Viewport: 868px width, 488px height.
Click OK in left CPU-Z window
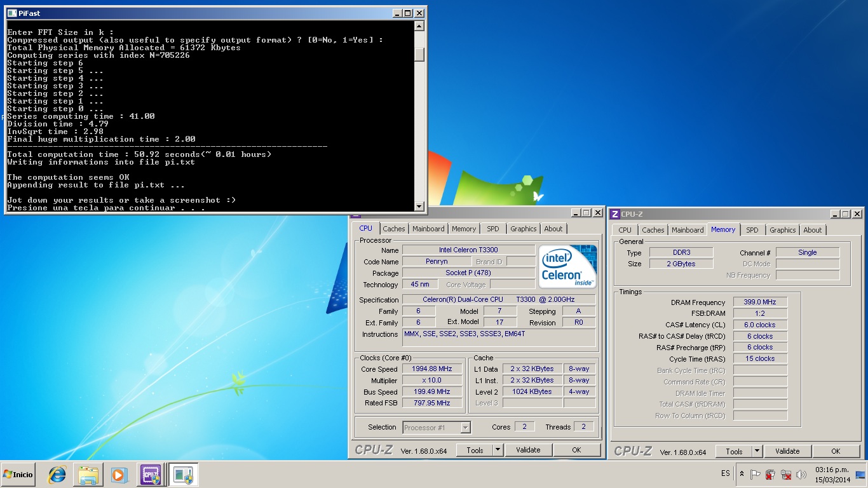point(576,450)
